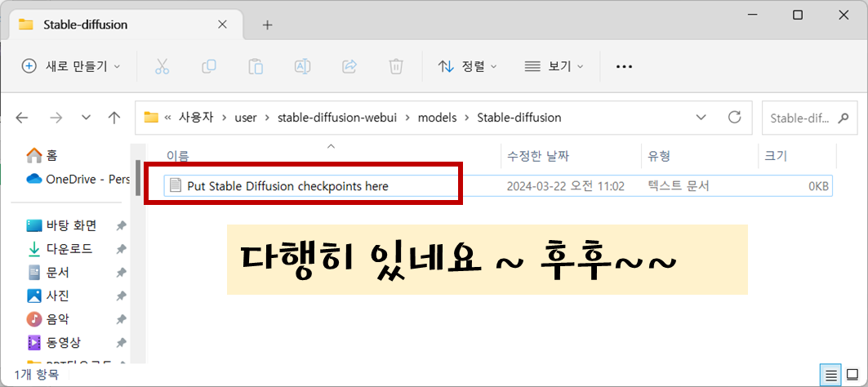Open 동영상 in sidebar
Screen dimensions: 868x387
pos(53,343)
